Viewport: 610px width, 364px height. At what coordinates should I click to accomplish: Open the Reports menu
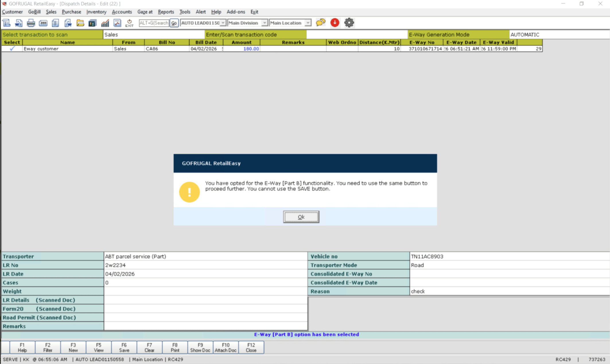click(166, 12)
